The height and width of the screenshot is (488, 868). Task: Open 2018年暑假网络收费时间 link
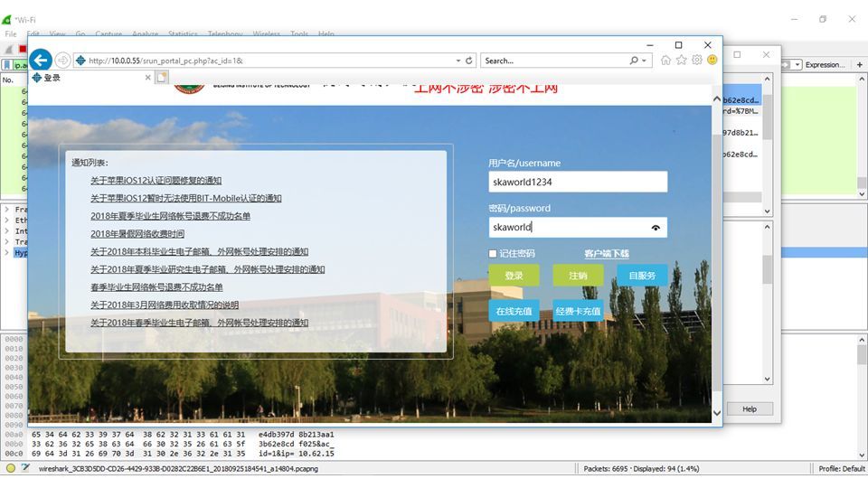click(x=137, y=233)
